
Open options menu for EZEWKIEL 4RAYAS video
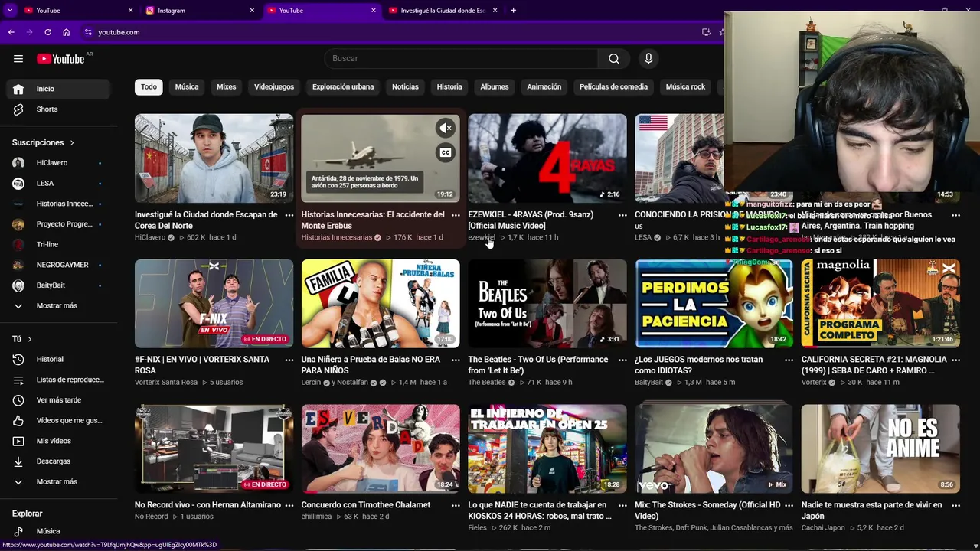point(622,215)
